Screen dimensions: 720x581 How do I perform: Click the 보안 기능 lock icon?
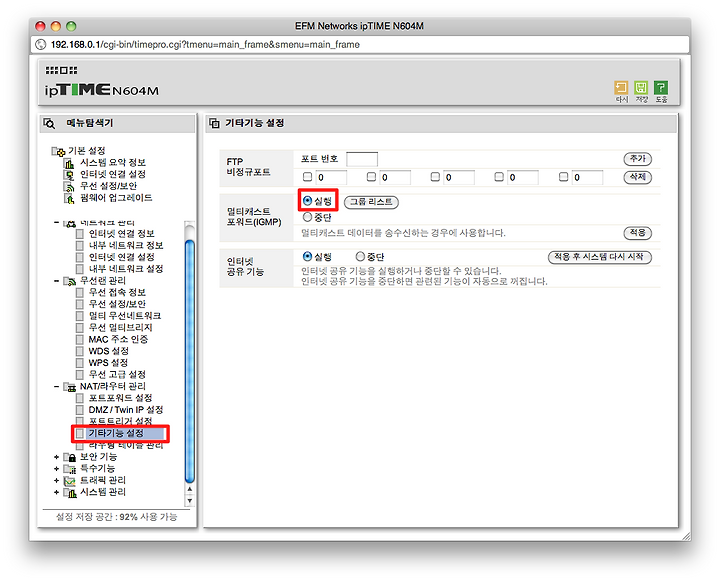[x=69, y=457]
